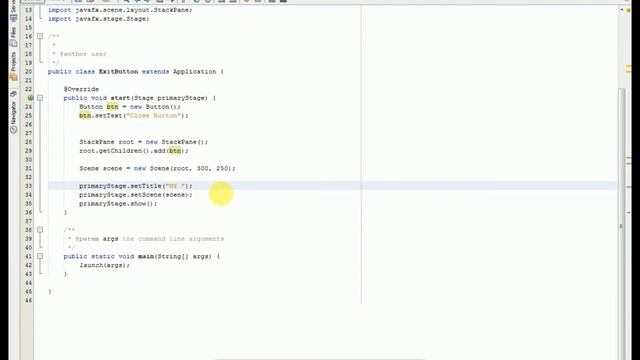Click the @Override annotation

[x=81, y=89]
